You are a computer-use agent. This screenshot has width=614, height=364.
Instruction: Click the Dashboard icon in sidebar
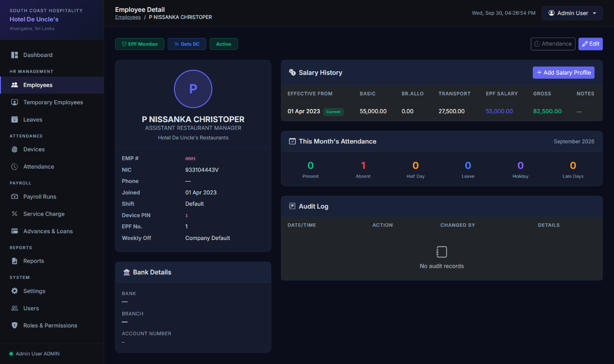14,55
